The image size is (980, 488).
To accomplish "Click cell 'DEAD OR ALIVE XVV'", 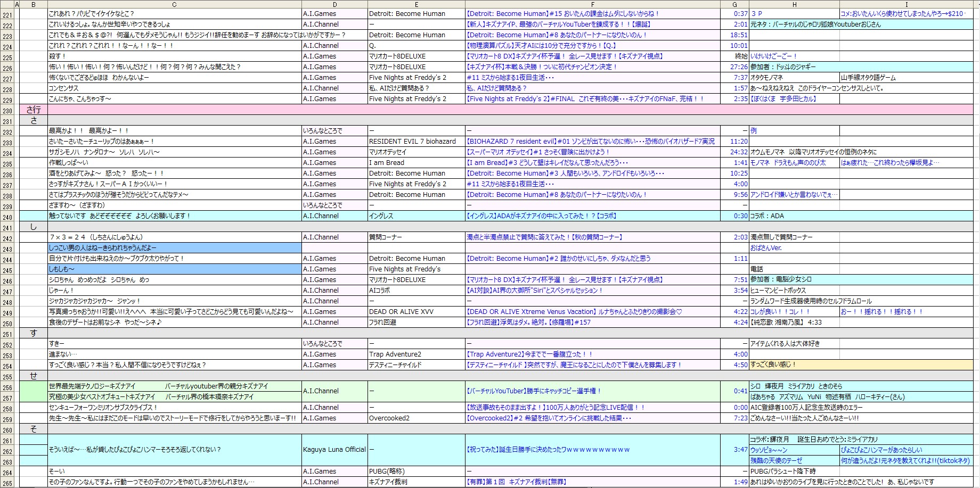I will pyautogui.click(x=416, y=312).
